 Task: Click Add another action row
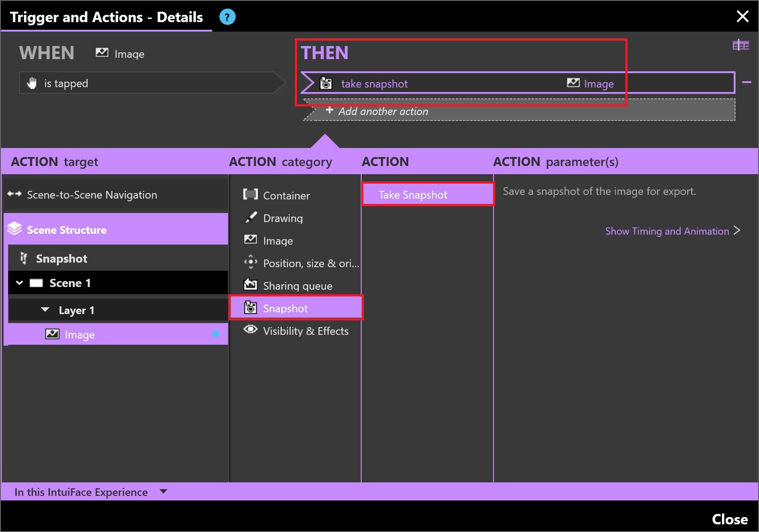coord(383,111)
